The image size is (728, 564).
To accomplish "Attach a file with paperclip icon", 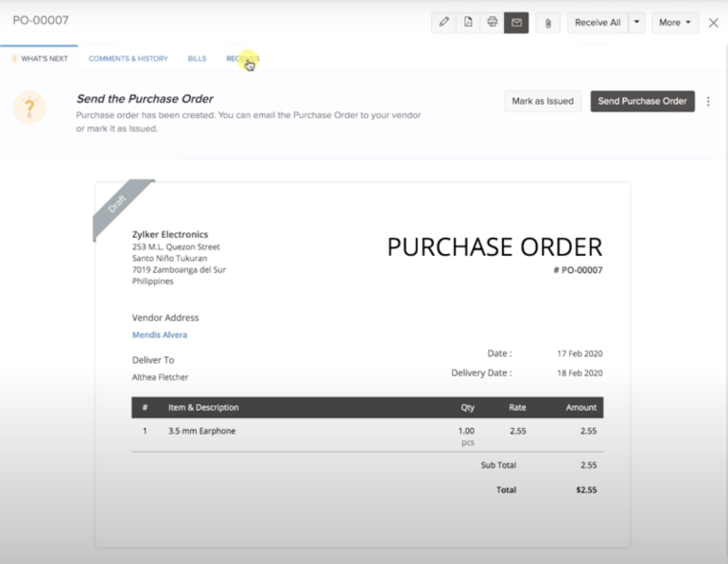I will click(x=546, y=23).
